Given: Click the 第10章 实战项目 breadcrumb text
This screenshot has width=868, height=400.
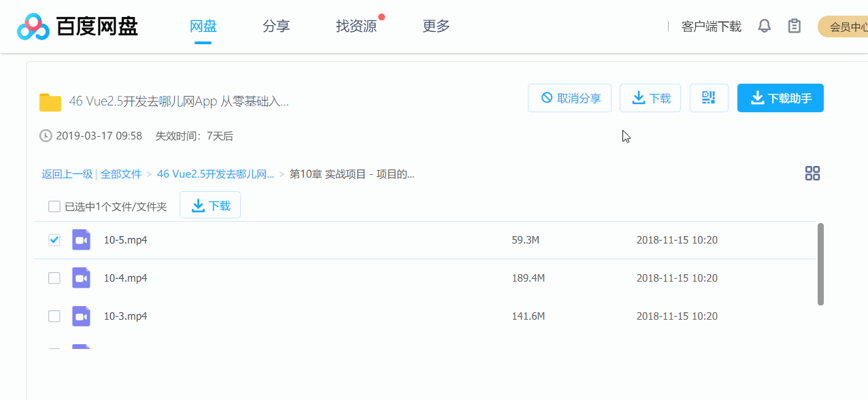Looking at the screenshot, I should click(352, 174).
